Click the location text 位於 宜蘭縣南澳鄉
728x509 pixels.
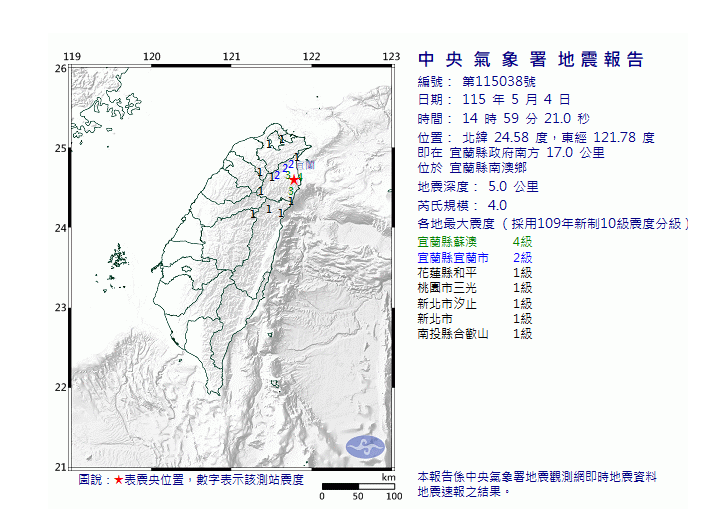click(x=472, y=168)
